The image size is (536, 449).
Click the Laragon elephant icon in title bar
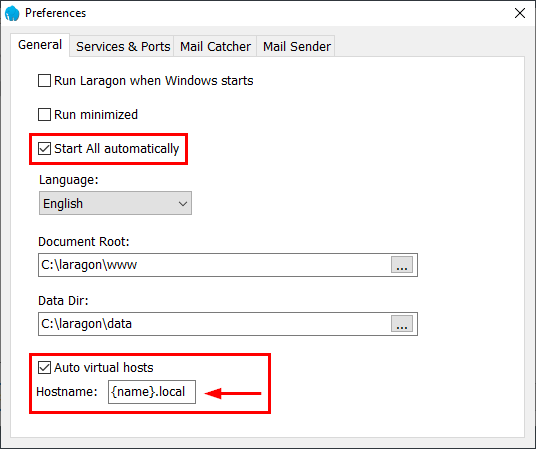pyautogui.click(x=12, y=13)
